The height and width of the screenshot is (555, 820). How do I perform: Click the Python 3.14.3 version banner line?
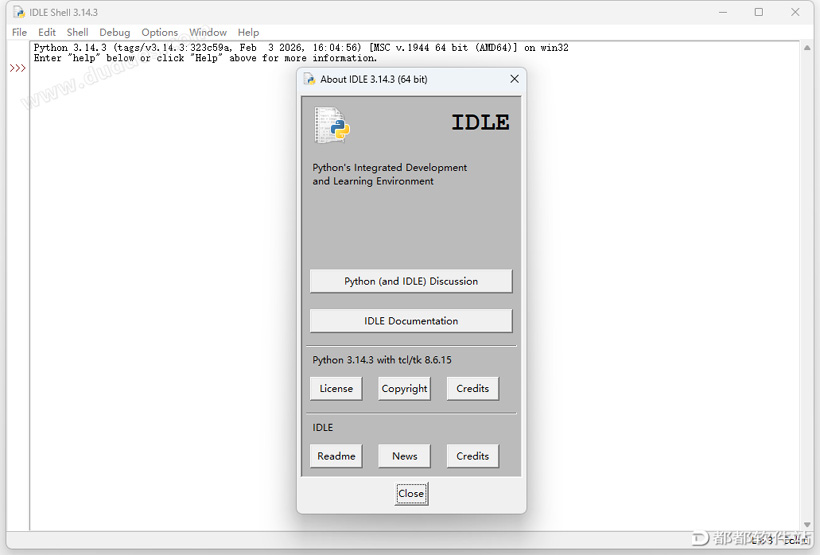pos(301,48)
